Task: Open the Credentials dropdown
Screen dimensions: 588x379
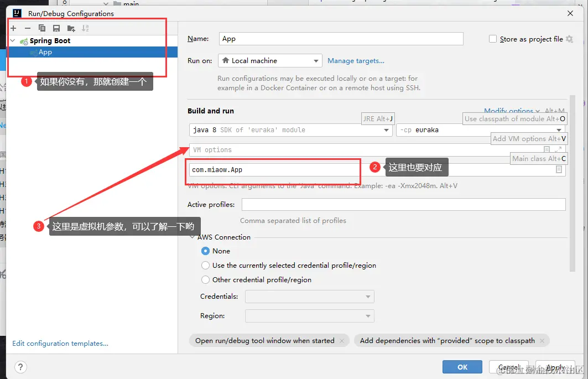Action: coord(310,297)
